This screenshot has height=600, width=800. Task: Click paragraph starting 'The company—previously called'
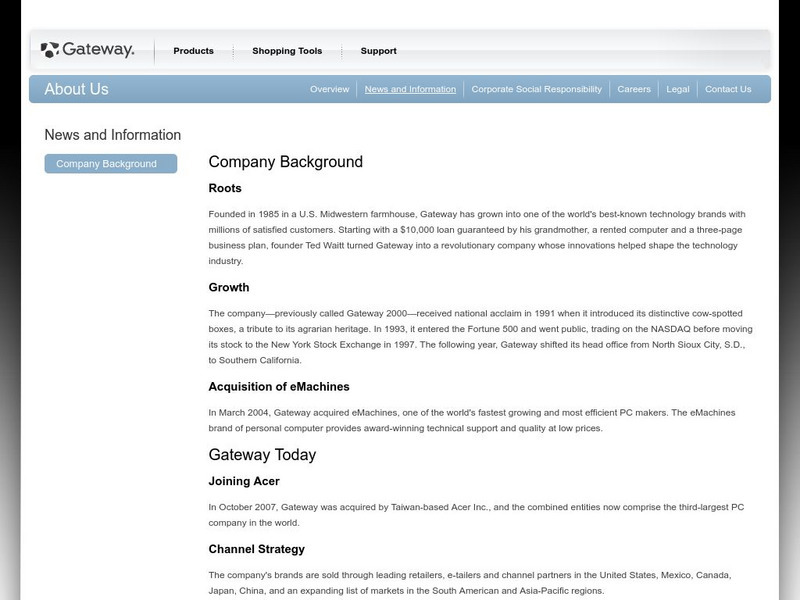[x=480, y=337]
